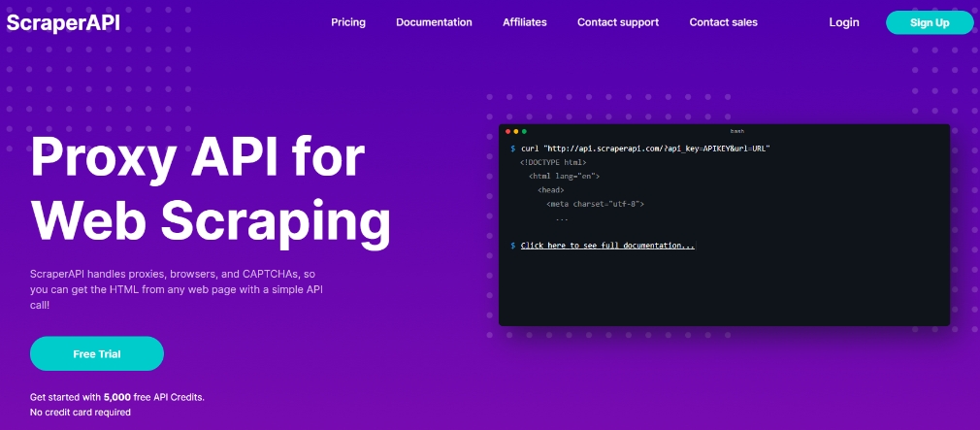Screen dimensions: 980x430
Task: Start the Free Trial button
Action: pyautogui.click(x=97, y=353)
